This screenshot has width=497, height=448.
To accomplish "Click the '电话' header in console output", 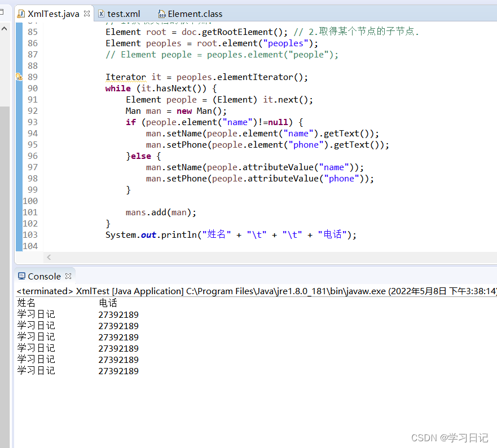I will pyautogui.click(x=108, y=303).
